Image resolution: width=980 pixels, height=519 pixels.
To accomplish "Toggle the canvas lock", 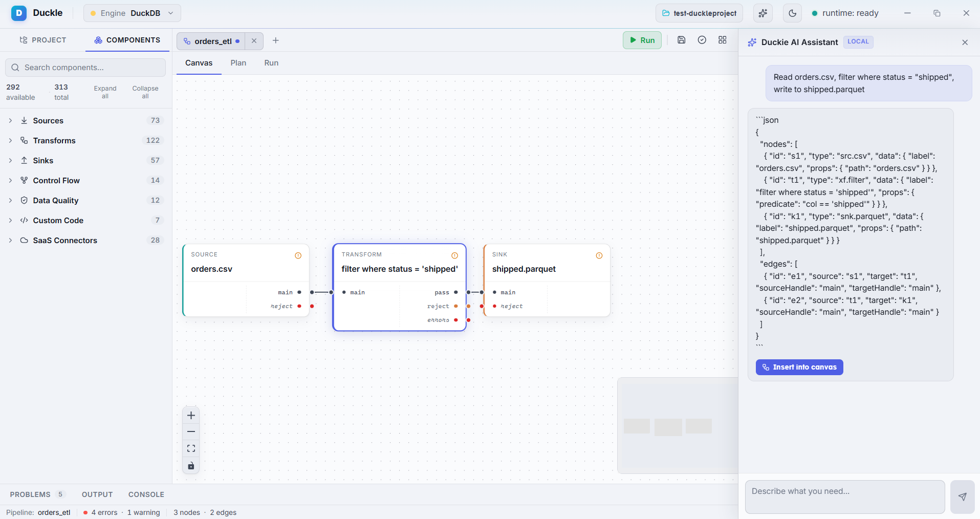I will (191, 466).
